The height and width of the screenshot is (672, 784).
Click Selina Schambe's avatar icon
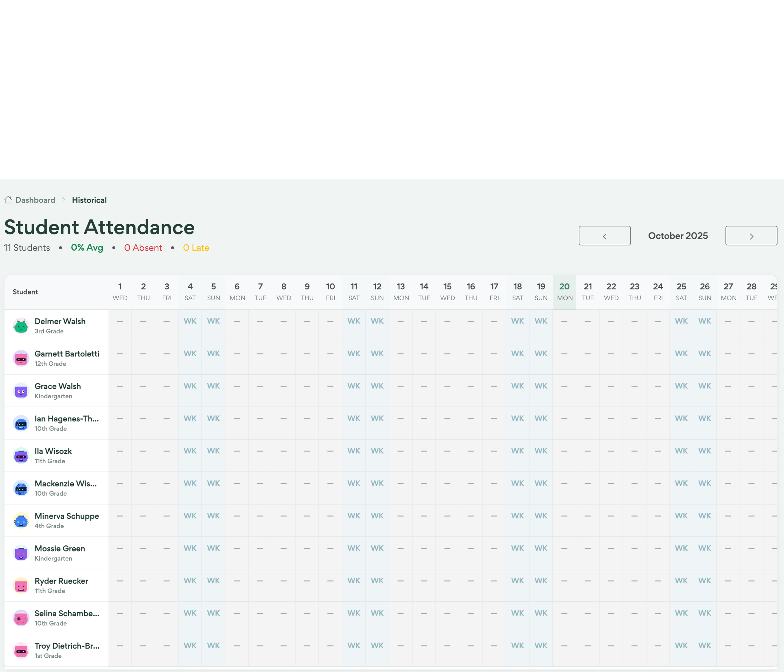coord(21,618)
